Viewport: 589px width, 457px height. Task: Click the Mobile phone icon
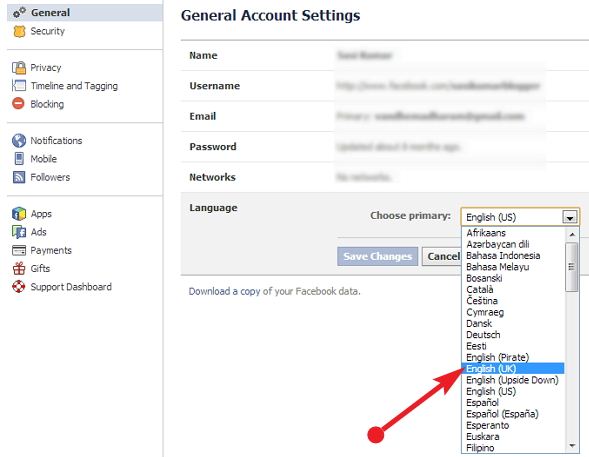[19, 158]
